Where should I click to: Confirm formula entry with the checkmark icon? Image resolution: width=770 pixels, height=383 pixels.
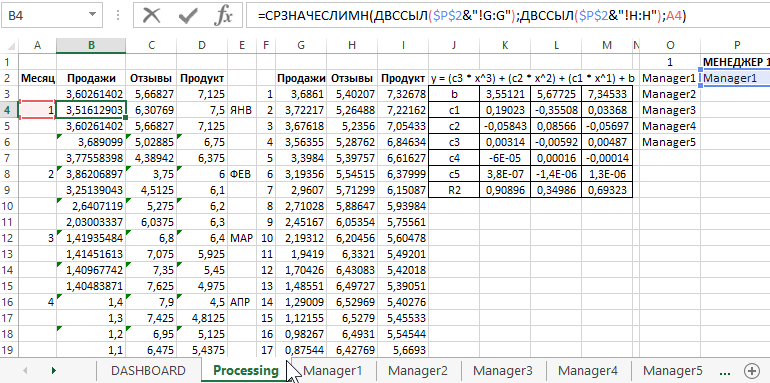(188, 16)
